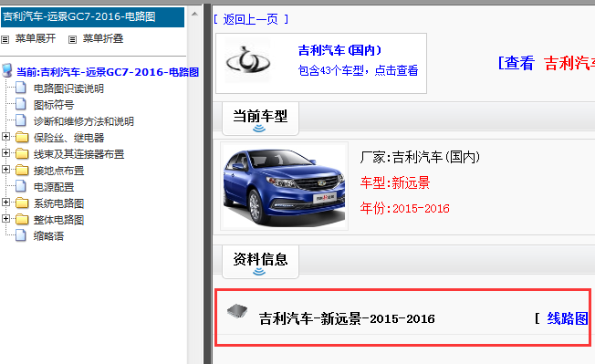Click the red text 年份:2015-2016
This screenshot has width=595, height=364.
(x=405, y=208)
